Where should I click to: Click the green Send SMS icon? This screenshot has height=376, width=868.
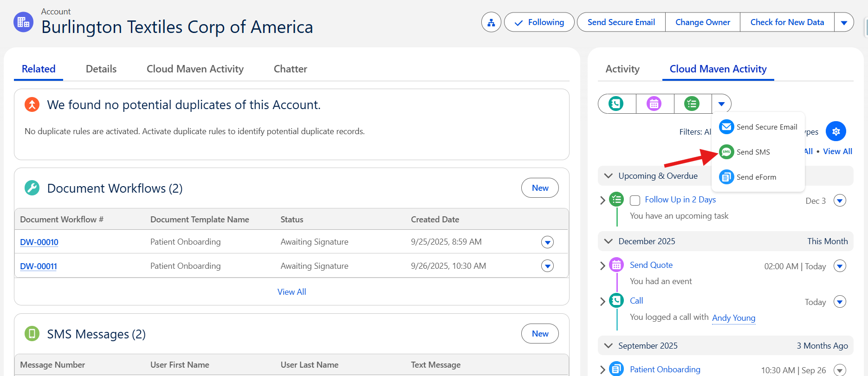pyautogui.click(x=726, y=152)
